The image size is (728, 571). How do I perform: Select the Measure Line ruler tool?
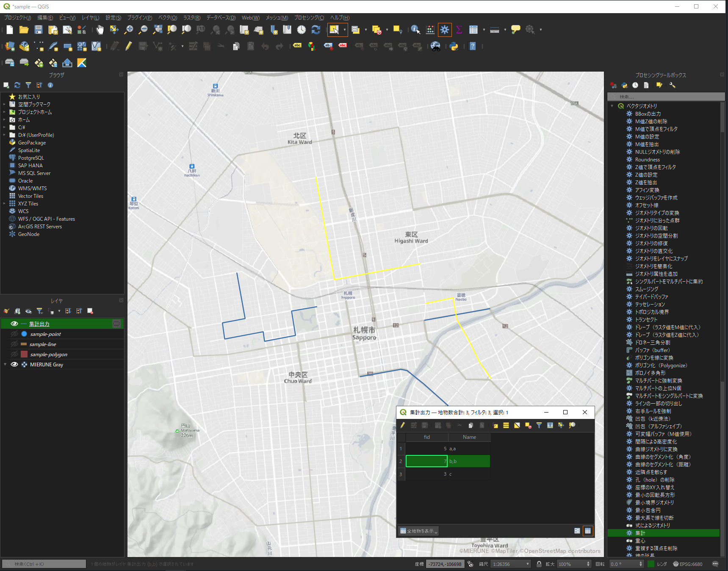495,30
